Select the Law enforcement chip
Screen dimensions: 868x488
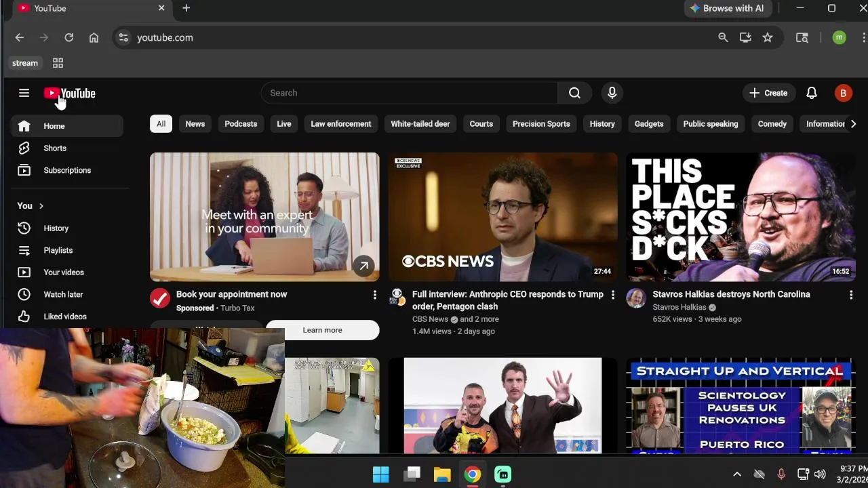click(x=340, y=124)
